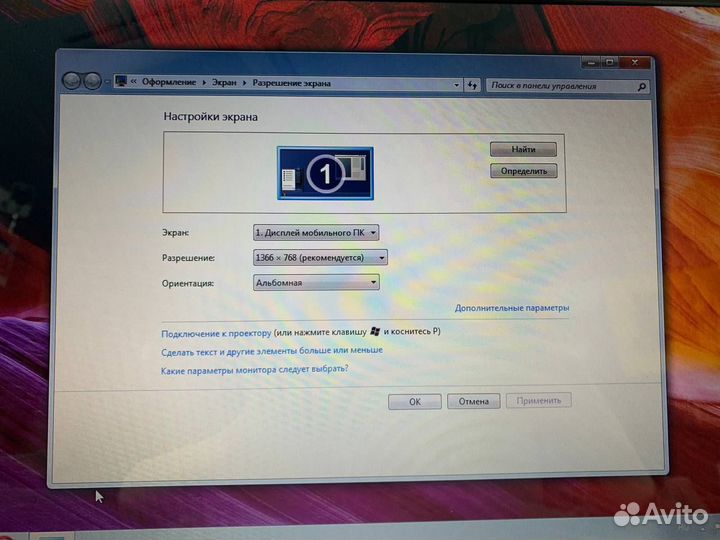This screenshot has width=720, height=540.
Task: Select the monitor 1 display thumbnail
Action: coord(325,174)
